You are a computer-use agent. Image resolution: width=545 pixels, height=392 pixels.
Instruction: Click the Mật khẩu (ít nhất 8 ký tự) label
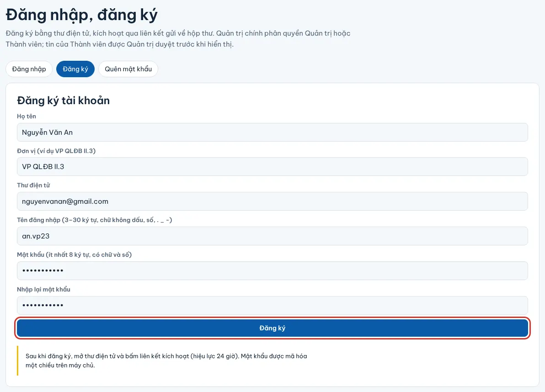click(x=75, y=255)
